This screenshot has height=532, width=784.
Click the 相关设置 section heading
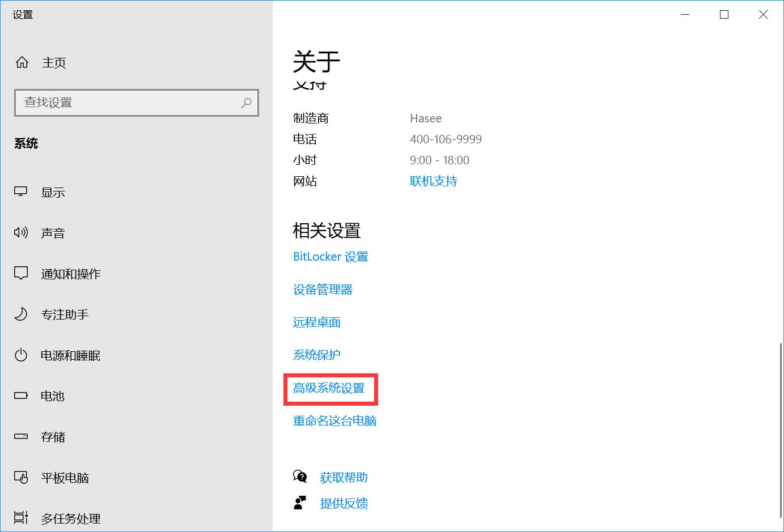point(327,231)
